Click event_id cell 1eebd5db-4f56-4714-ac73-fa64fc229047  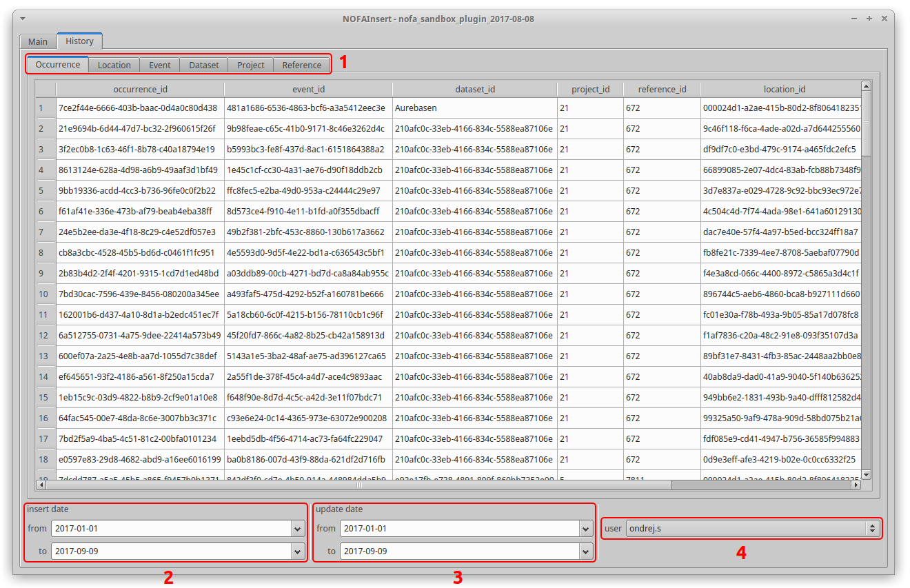click(309, 438)
